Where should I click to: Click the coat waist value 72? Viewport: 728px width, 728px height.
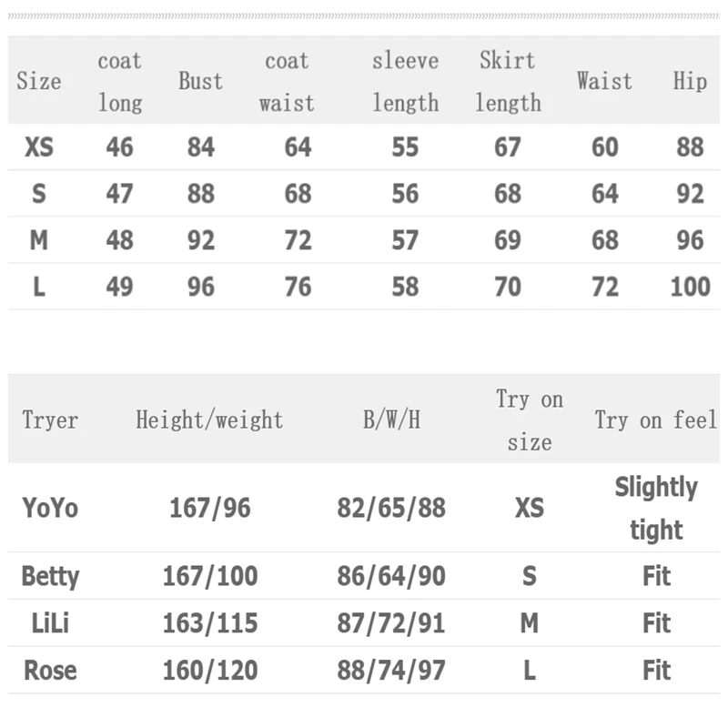point(298,240)
